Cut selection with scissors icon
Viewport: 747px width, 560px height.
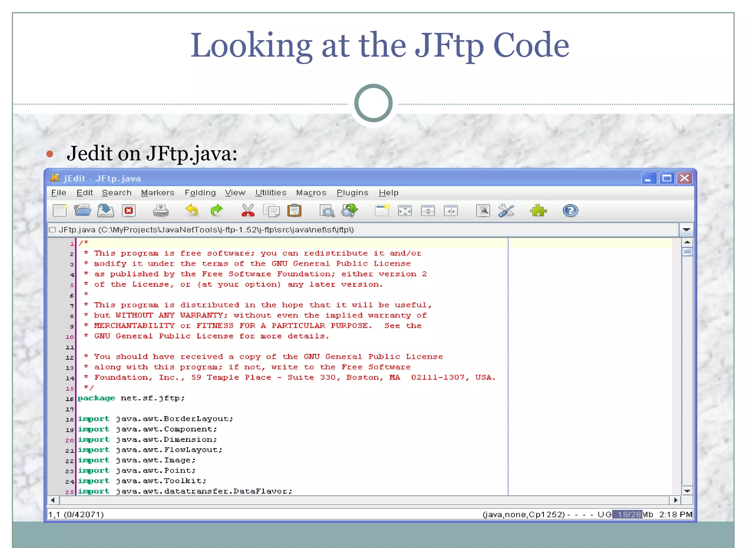tap(248, 210)
